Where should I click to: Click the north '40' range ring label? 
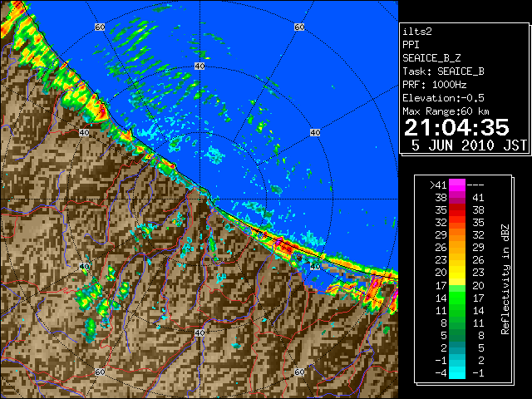click(x=199, y=66)
